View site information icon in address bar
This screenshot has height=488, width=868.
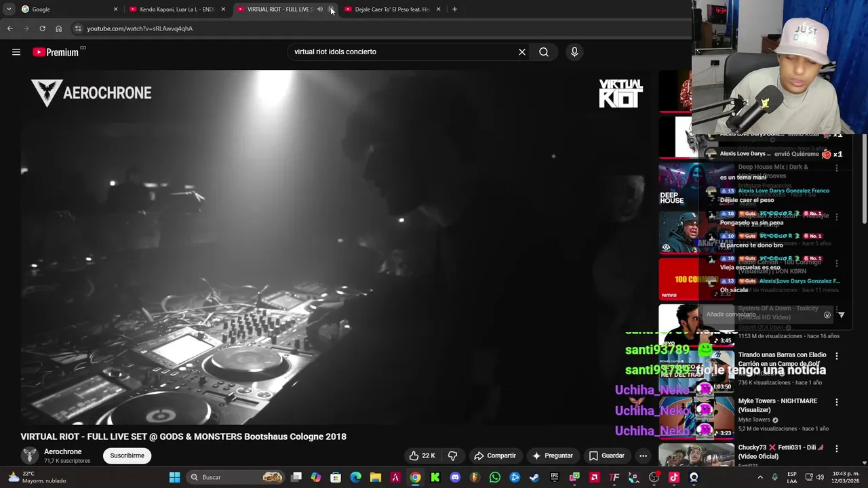[78, 28]
